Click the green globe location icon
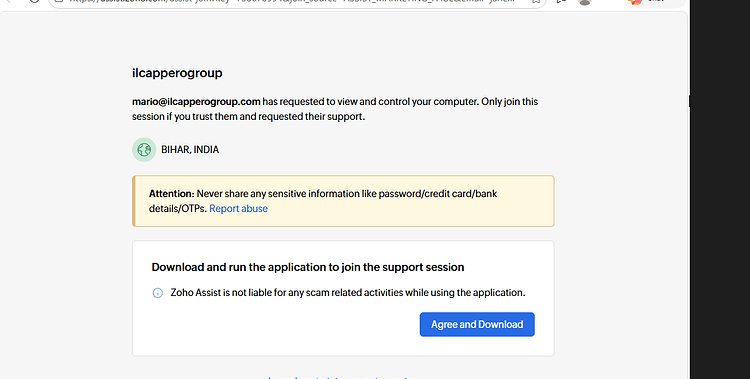This screenshot has height=379, width=750. [x=144, y=150]
